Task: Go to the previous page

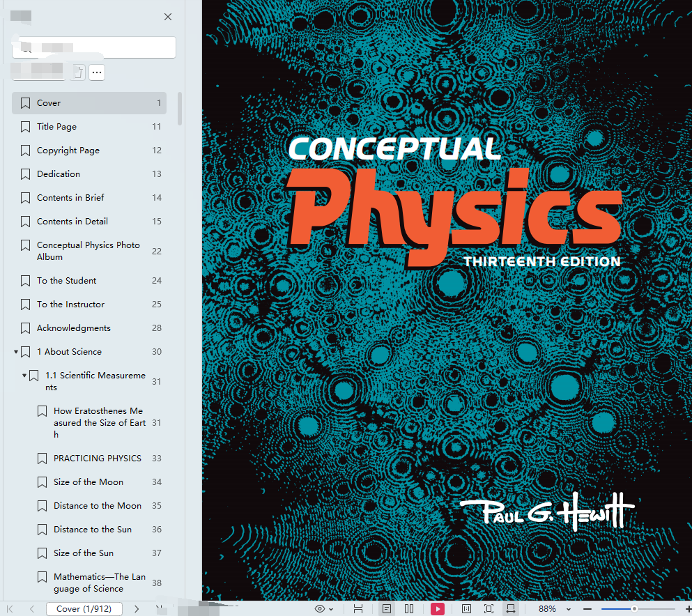Action: pyautogui.click(x=32, y=609)
